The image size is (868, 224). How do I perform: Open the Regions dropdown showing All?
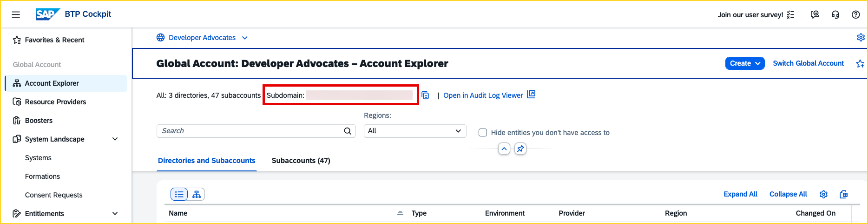pyautogui.click(x=415, y=131)
